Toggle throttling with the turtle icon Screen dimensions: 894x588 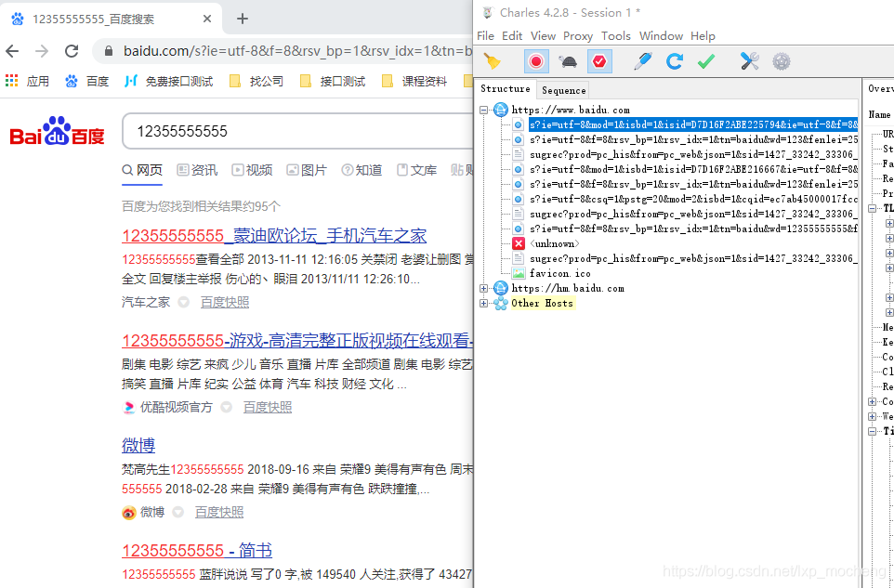click(x=568, y=61)
